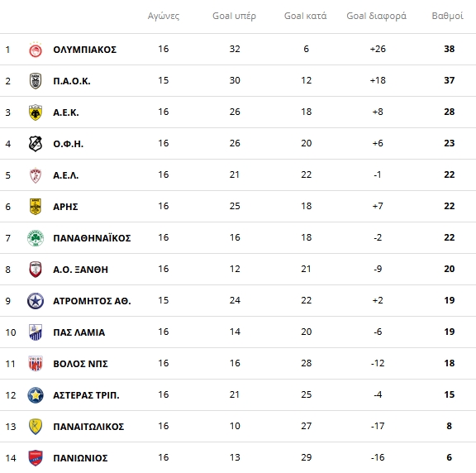Click the ΠΑΝΙΩΝΙΟΣ red-blue crest
Image resolution: width=476 pixels, height=473 pixels.
point(36,458)
